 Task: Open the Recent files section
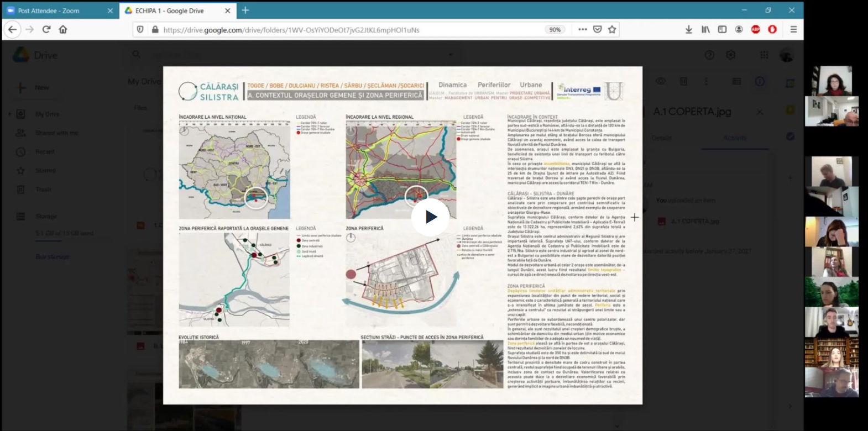(x=45, y=151)
